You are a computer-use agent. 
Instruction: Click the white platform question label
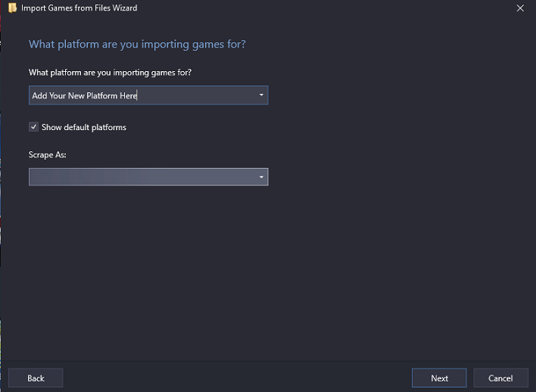[x=110, y=73]
